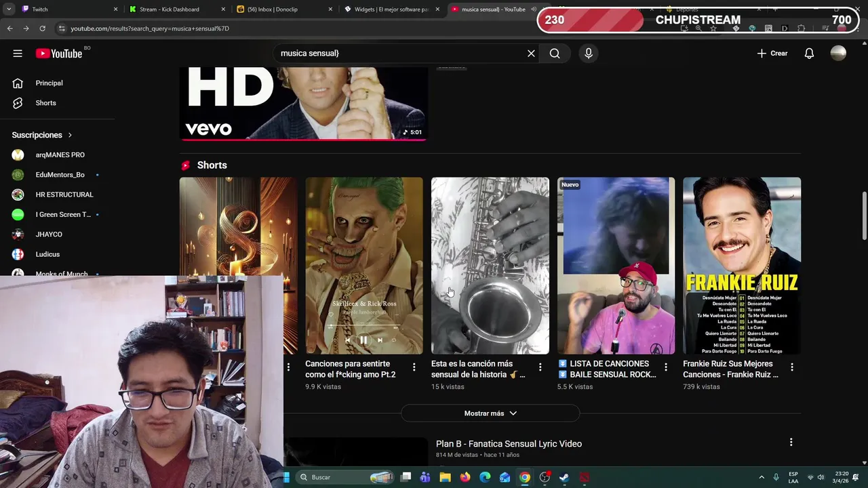Screen dimensions: 868x488
Task: Click the browser address bar URL
Action: (150, 28)
